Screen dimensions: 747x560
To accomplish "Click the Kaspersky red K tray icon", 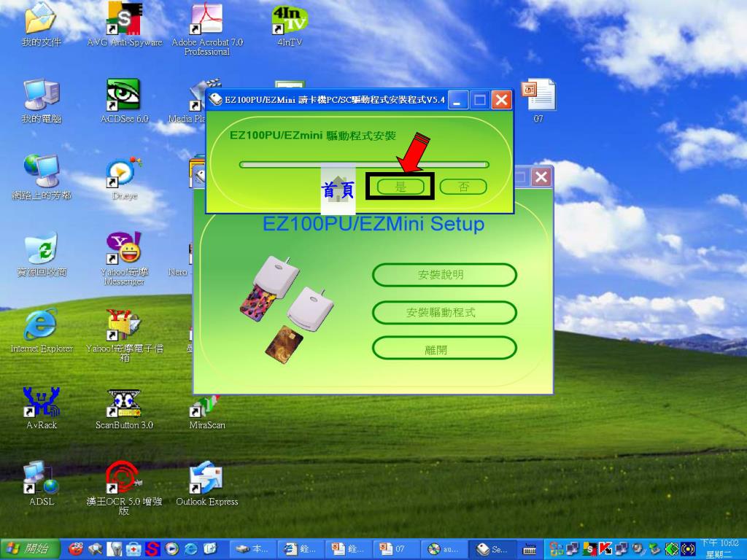I will pyautogui.click(x=605, y=549).
